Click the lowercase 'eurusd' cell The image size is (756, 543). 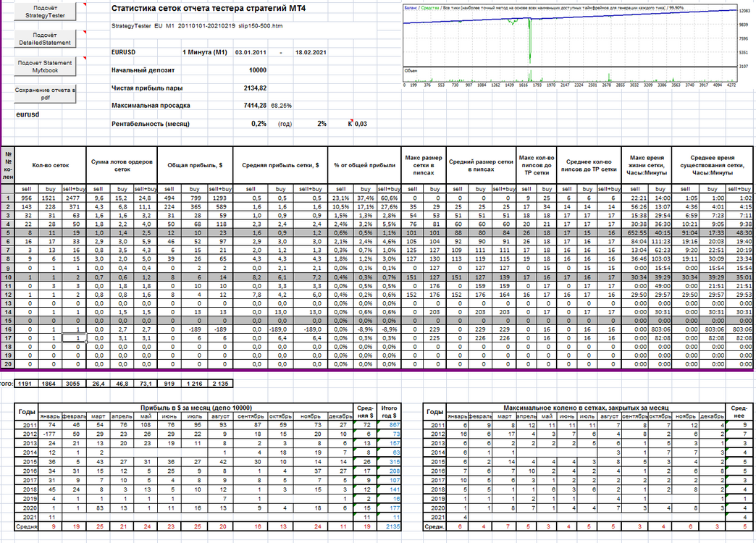click(x=28, y=114)
